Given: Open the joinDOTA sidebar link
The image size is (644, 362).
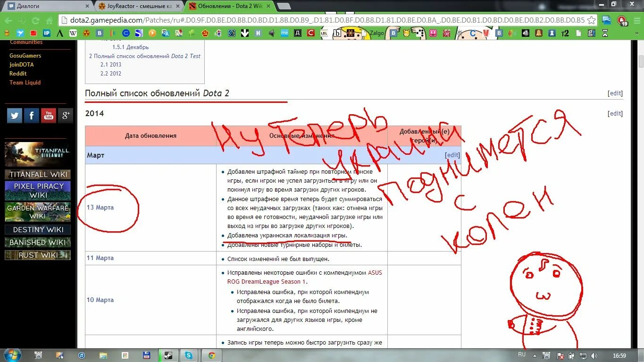Looking at the screenshot, I should pyautogui.click(x=22, y=65).
